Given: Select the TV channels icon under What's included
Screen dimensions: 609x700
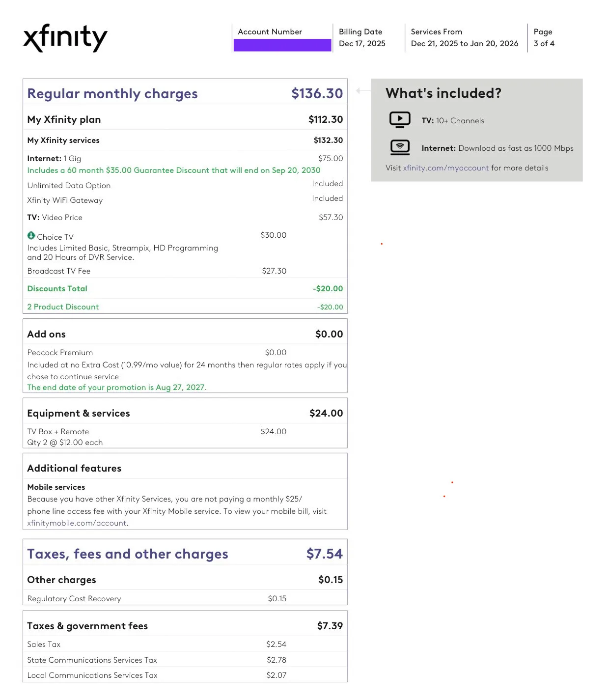Looking at the screenshot, I should tap(400, 119).
